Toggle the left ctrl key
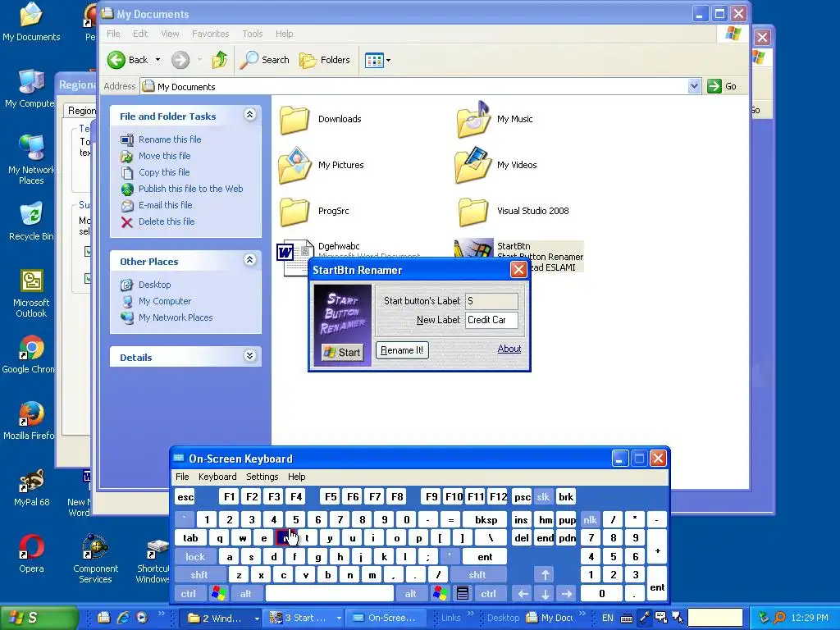This screenshot has height=630, width=840. pos(188,594)
